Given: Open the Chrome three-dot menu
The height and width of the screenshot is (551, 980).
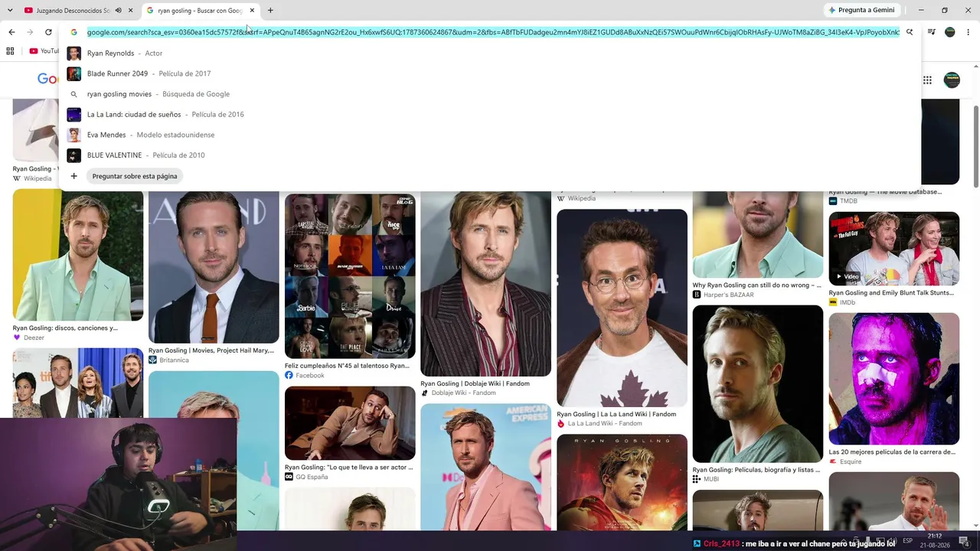Looking at the screenshot, I should click(x=969, y=32).
